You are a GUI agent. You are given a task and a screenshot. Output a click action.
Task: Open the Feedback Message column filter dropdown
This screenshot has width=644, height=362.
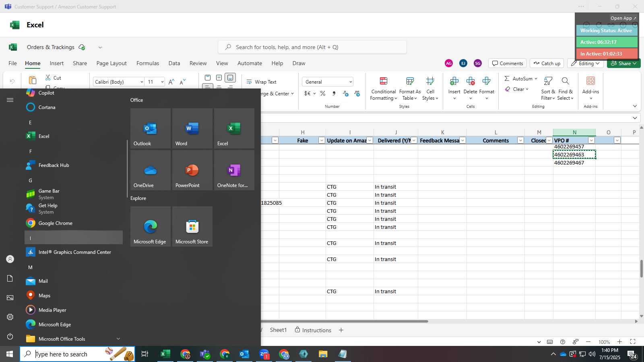[462, 140]
